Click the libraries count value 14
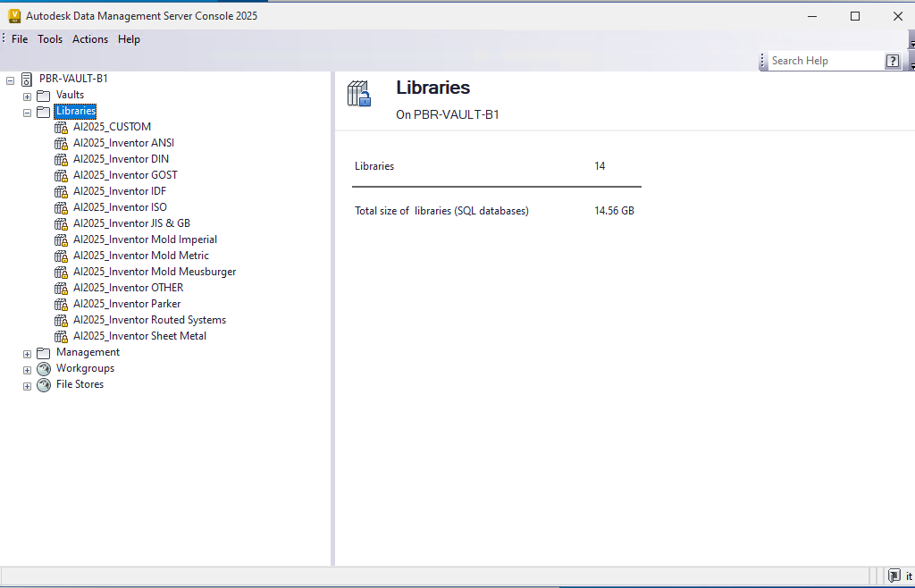This screenshot has height=588, width=915. click(x=600, y=166)
